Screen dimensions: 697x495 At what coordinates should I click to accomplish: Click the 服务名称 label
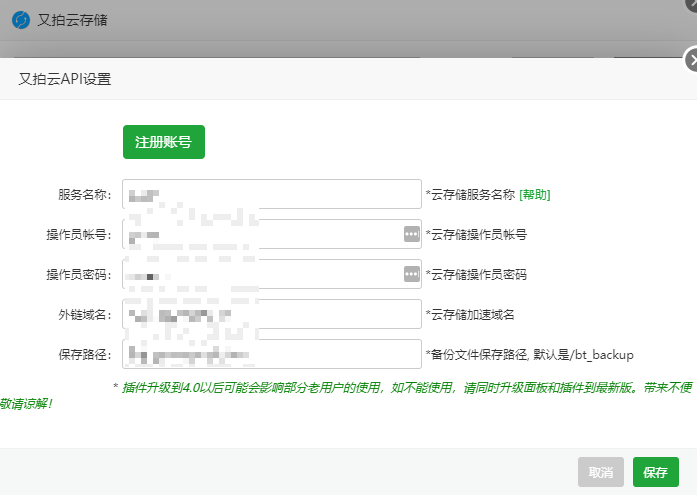[84, 195]
